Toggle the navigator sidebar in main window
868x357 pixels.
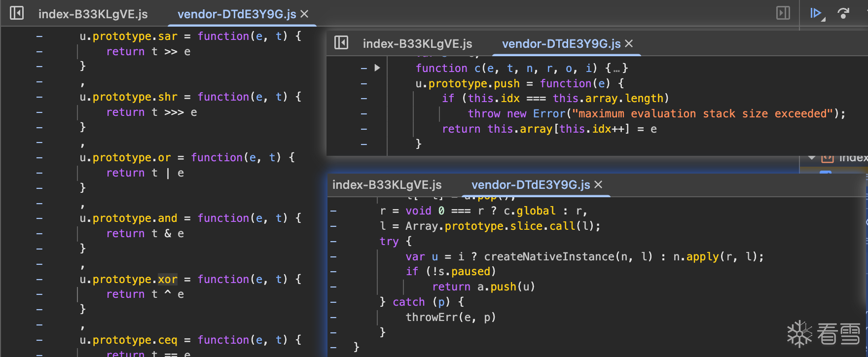click(17, 13)
